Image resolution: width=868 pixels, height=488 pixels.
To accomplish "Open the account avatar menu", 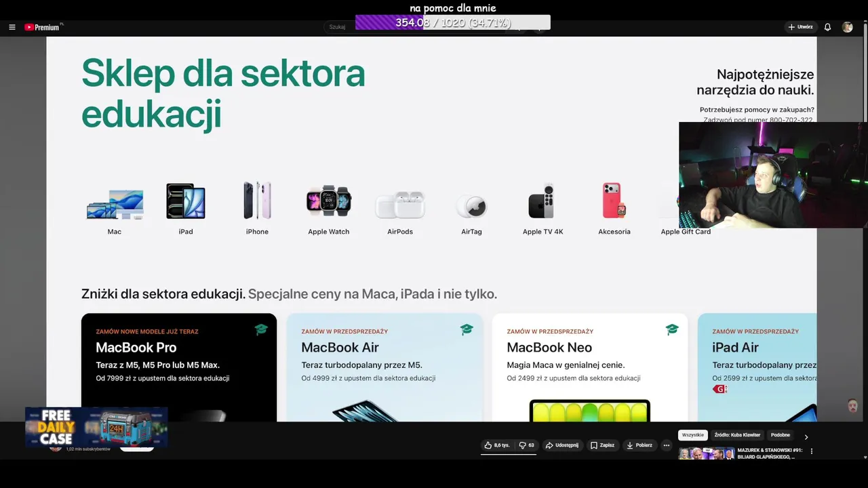I will (847, 27).
